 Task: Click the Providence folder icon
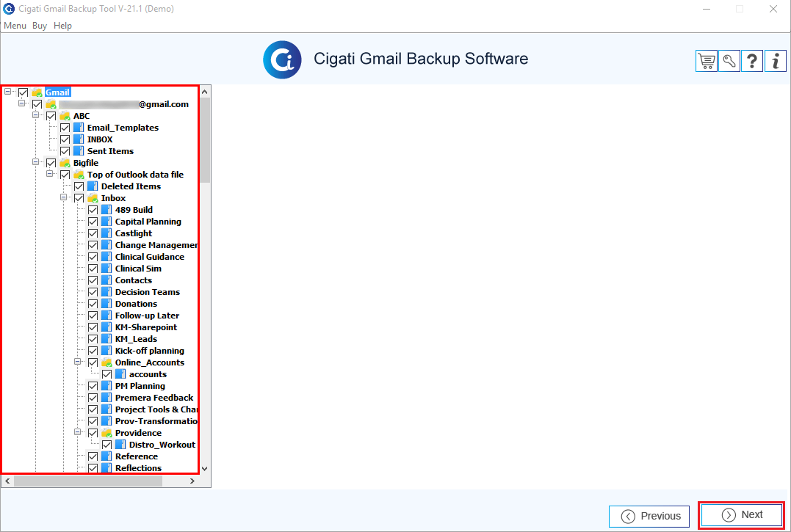click(x=106, y=433)
